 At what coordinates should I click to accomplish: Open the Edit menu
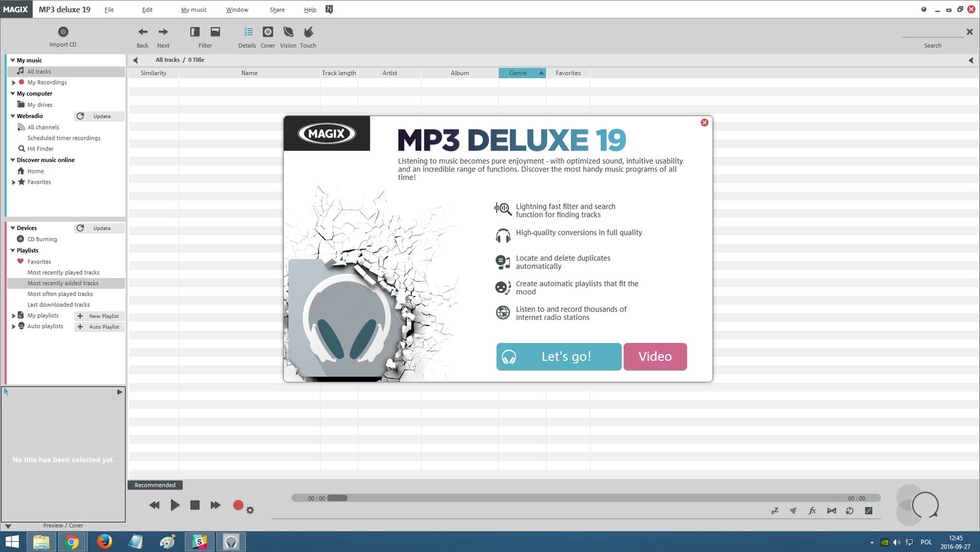(x=147, y=10)
